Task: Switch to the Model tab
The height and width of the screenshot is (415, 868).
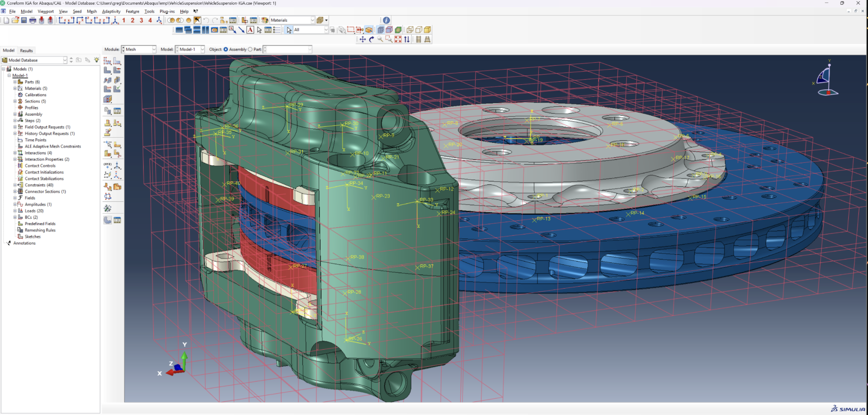Action: coord(8,50)
